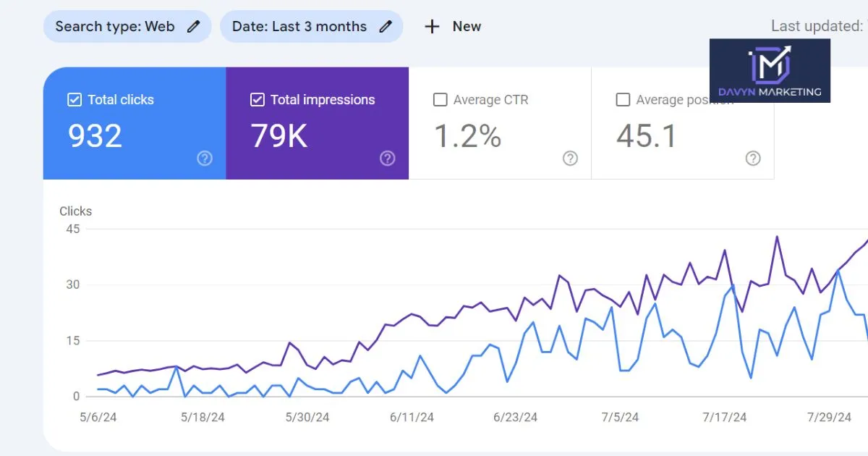Open the Search type: Web filter chip
Screen dimensions: 868x456
click(x=116, y=26)
